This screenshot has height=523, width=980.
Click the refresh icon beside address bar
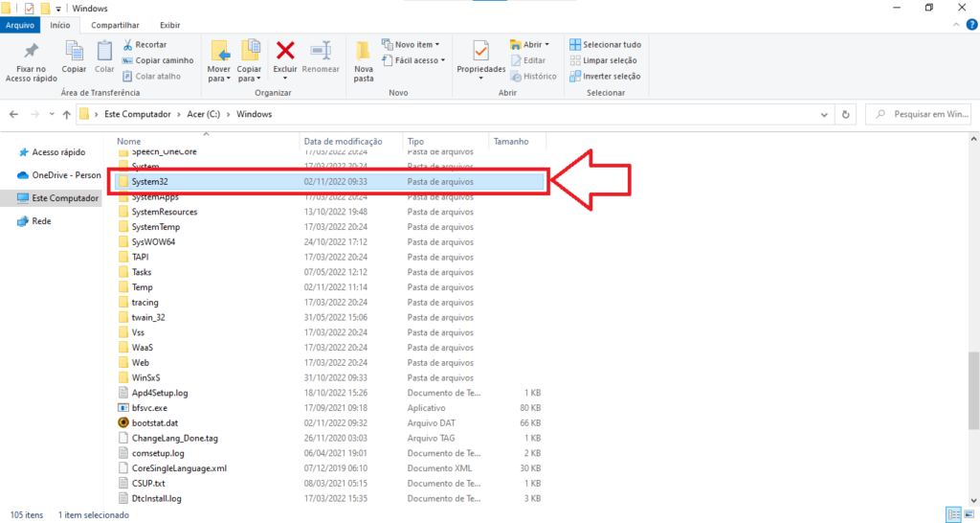tap(845, 114)
